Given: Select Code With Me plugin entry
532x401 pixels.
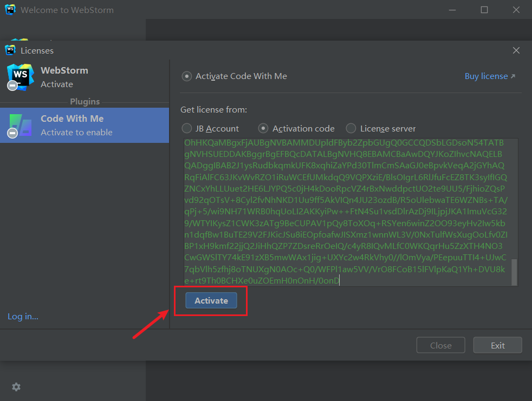Looking at the screenshot, I should pos(85,126).
